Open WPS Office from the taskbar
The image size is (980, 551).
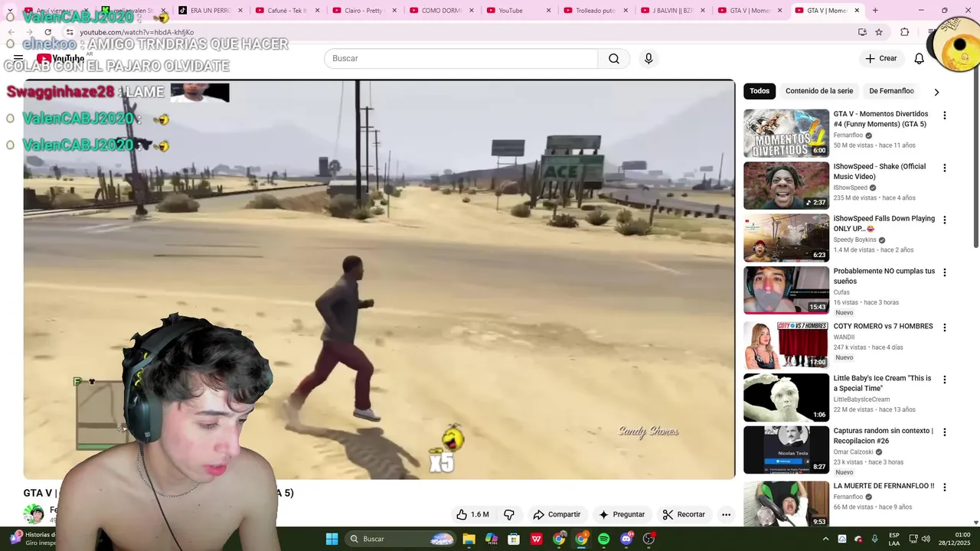pos(536,539)
